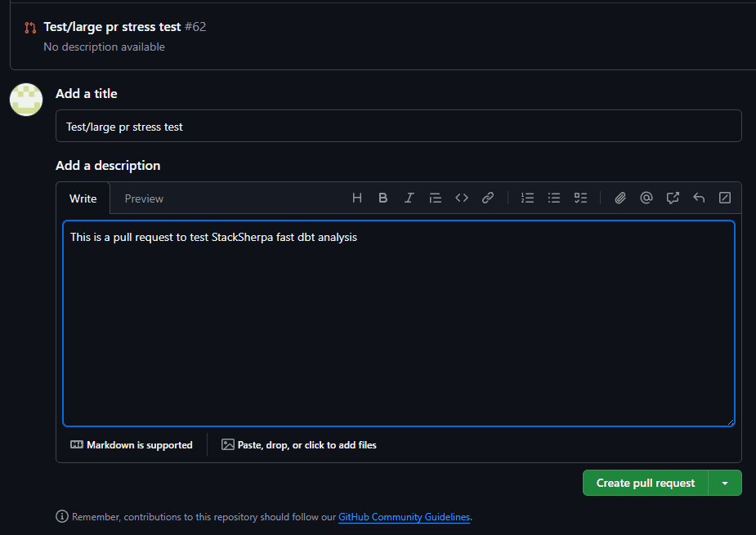The image size is (756, 535).
Task: Toggle bold formatting
Action: pos(382,197)
